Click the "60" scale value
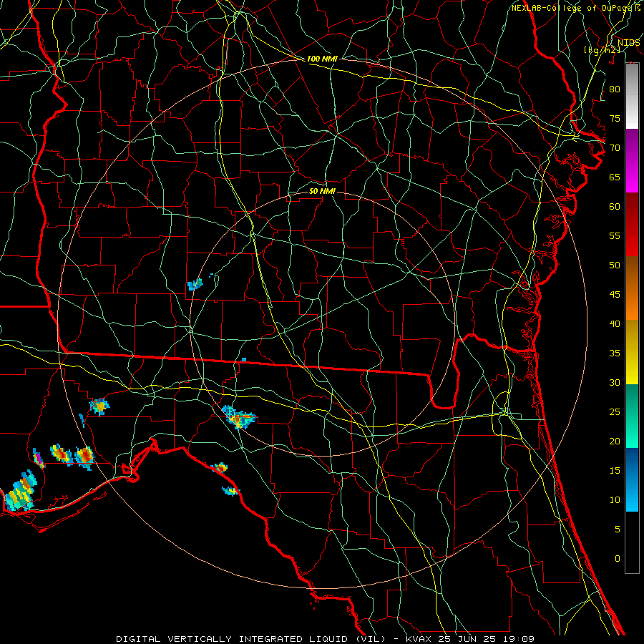 (x=615, y=207)
